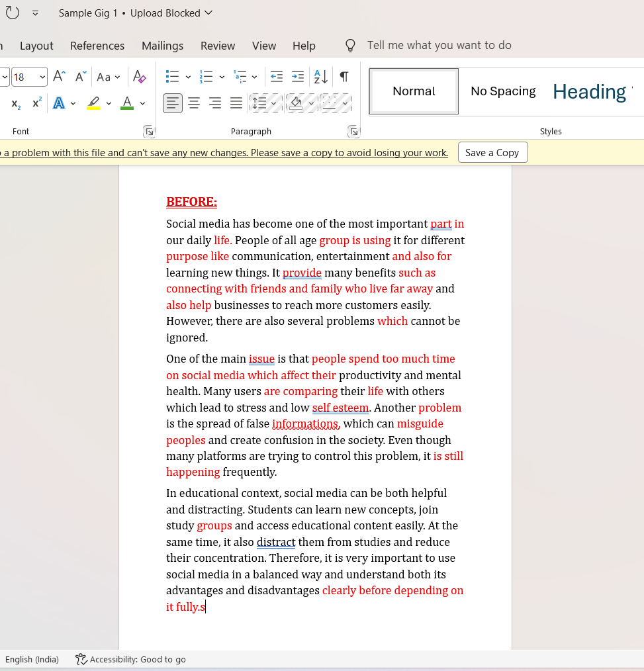Open the Change Case Aa menu

pos(108,77)
